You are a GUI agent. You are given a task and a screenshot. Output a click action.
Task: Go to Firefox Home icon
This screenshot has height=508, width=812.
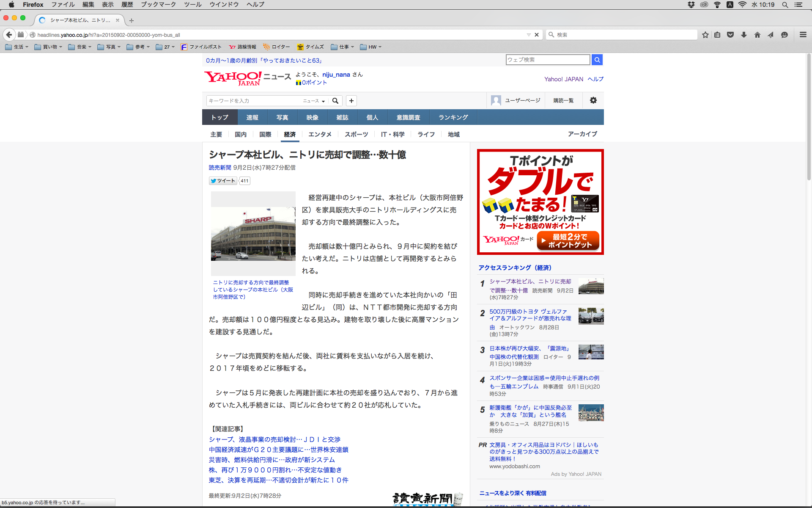[x=757, y=35]
